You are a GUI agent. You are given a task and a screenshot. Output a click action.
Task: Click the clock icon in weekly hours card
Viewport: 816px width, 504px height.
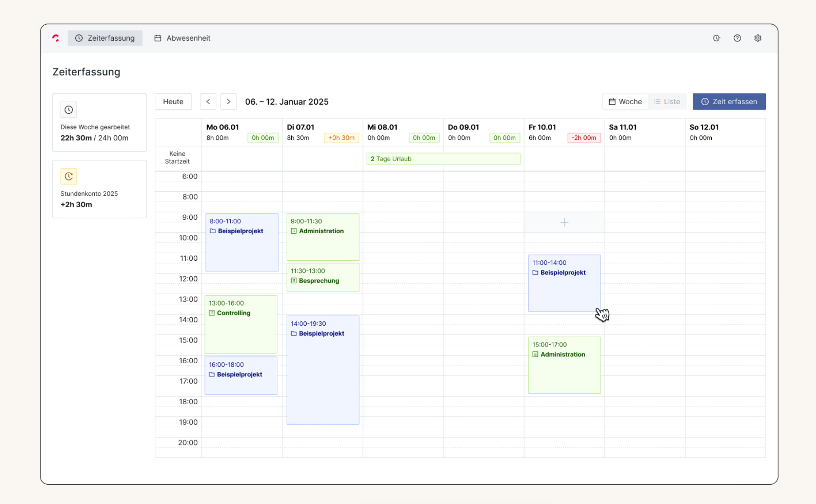pos(69,110)
